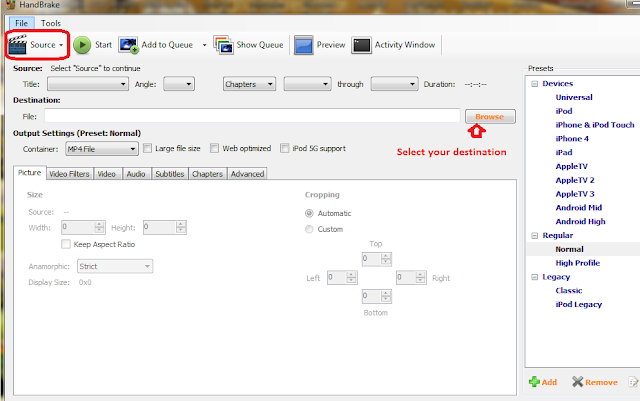This screenshot has height=401, width=640.
Task: Select the iPod preset
Action: coord(564,111)
